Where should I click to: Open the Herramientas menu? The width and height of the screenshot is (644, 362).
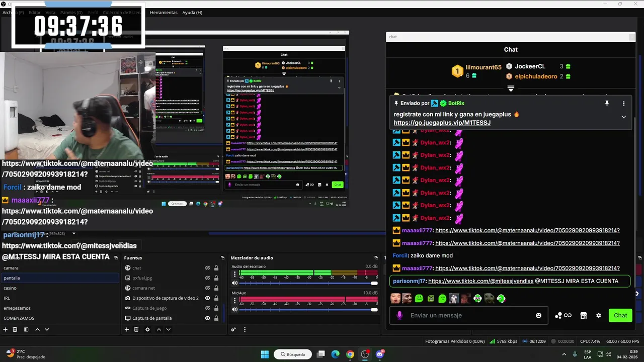[164, 12]
